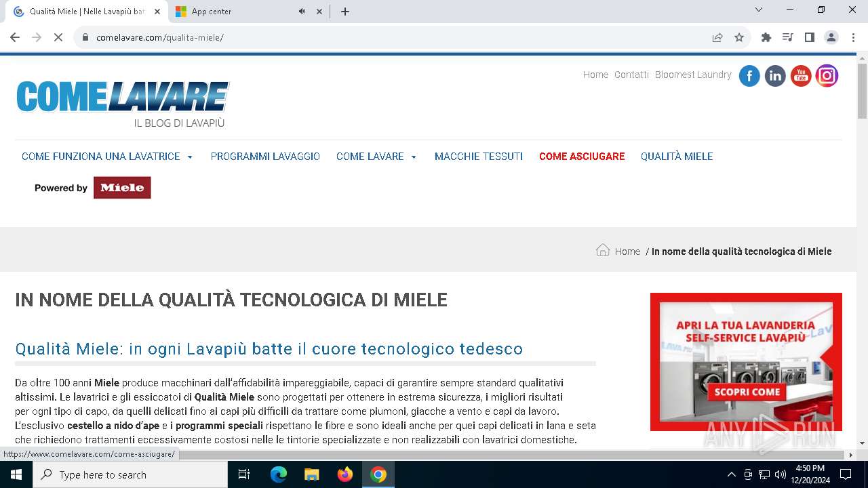Open the Chrome three-dot menu
Image resolution: width=868 pixels, height=488 pixels.
pyautogui.click(x=853, y=37)
